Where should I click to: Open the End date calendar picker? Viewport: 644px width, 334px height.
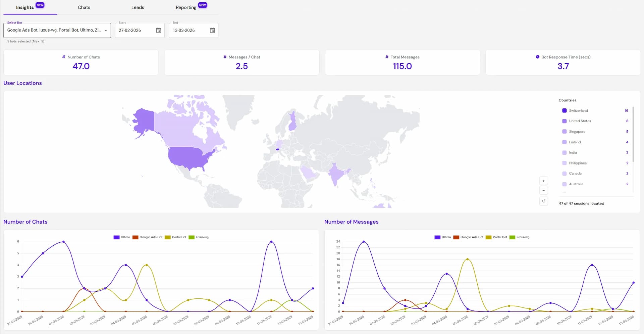212,30
